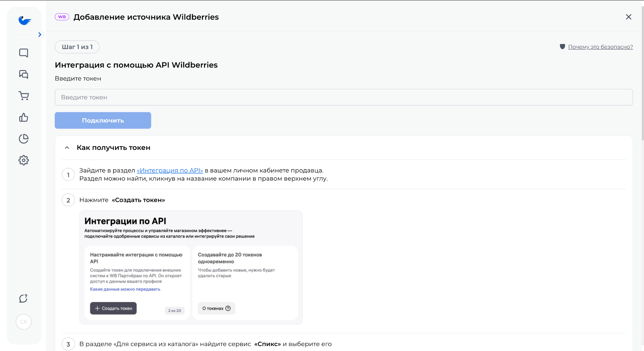This screenshot has height=351, width=644.
Task: Click the 'Как получить токен' title text
Action: tap(114, 148)
